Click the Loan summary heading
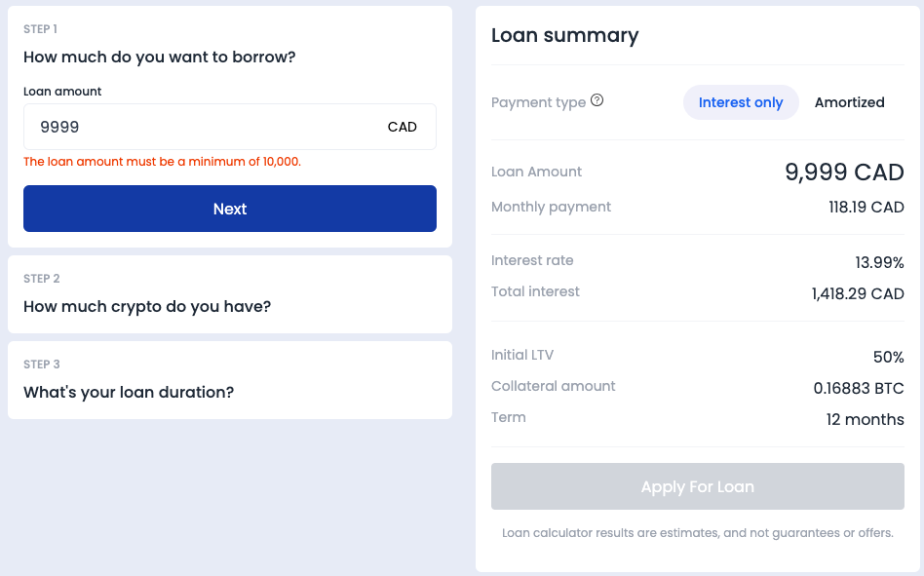The image size is (924, 576). [x=564, y=36]
